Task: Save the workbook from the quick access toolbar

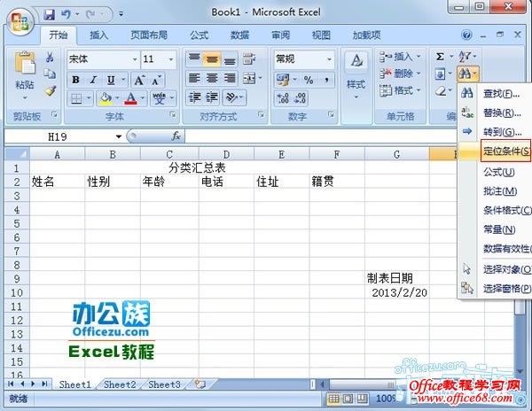Action: point(50,14)
